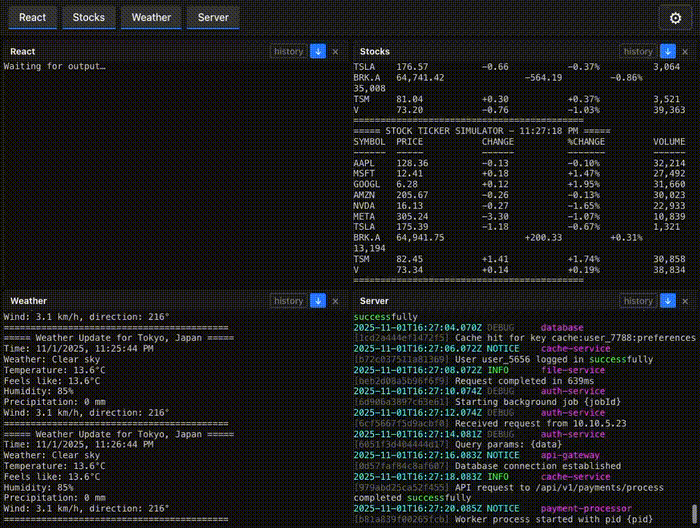Click the TSLA price 175.39
Screen dimensions: 700x528
click(412, 227)
